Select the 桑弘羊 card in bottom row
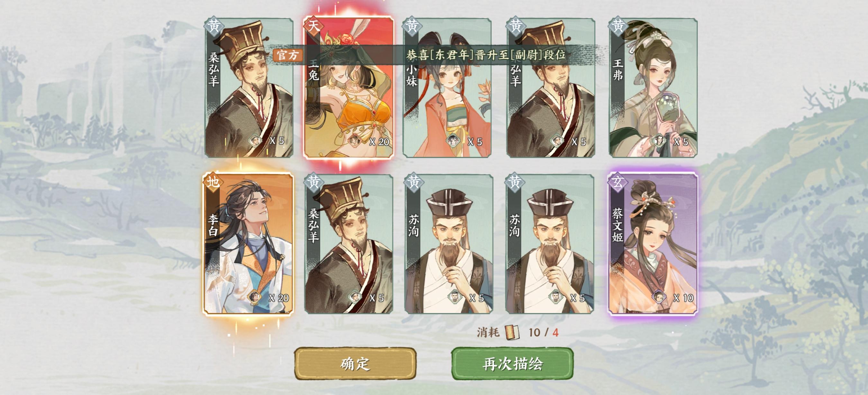868x395 pixels. (349, 244)
